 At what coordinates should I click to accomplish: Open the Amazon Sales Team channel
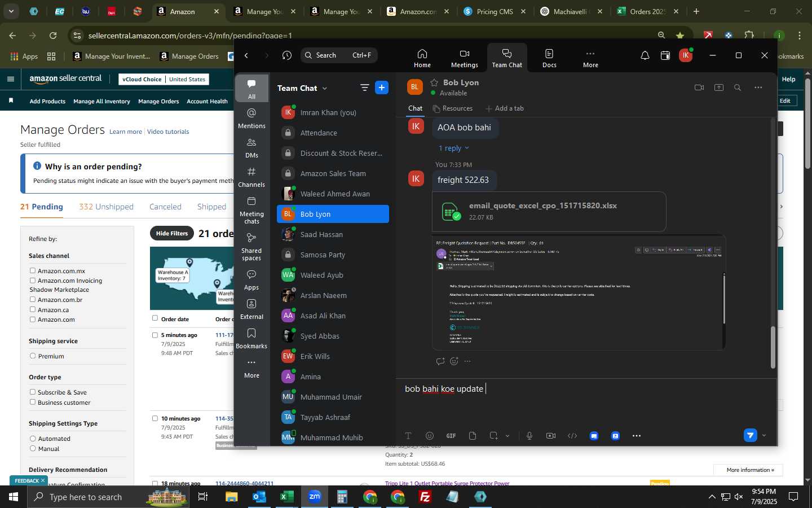click(x=333, y=173)
